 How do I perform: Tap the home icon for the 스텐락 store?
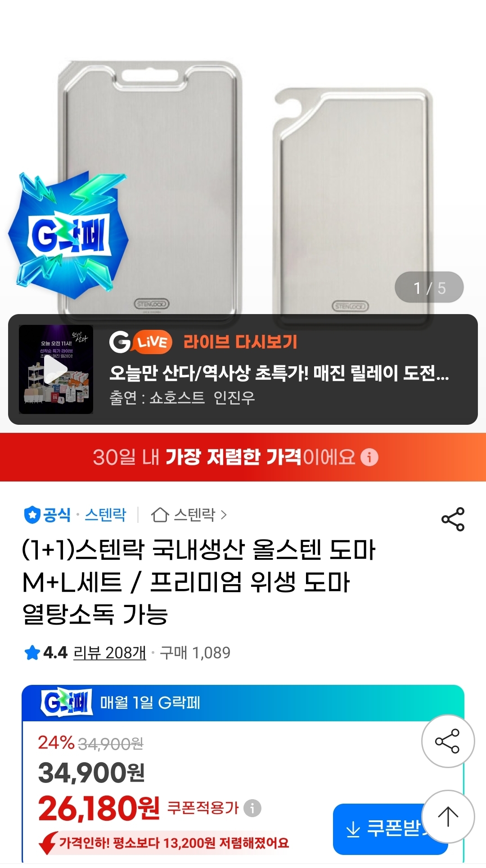tap(160, 515)
